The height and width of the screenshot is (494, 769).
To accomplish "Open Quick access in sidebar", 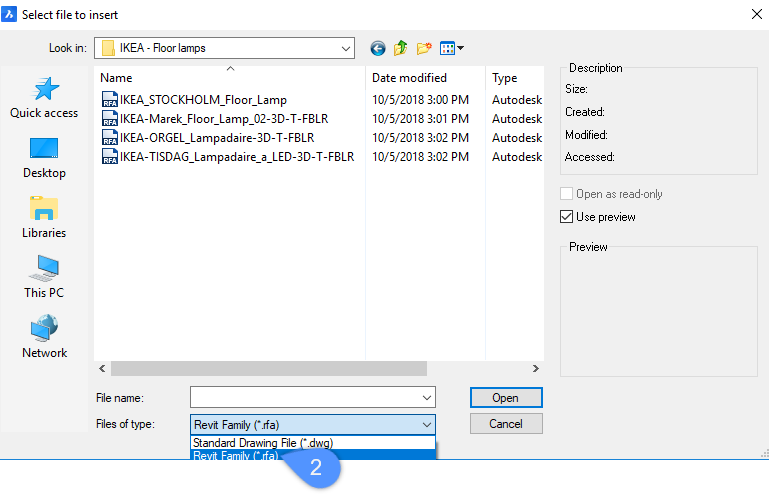I will pos(44,98).
